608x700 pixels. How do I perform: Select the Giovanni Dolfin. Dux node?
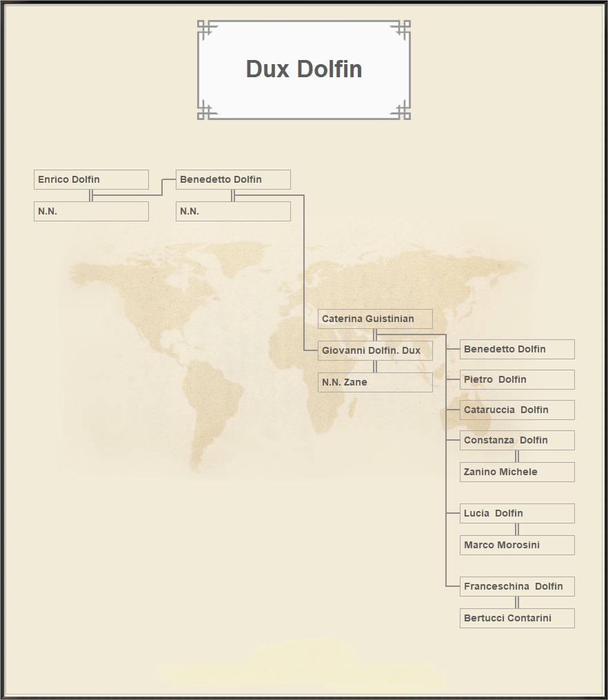click(375, 350)
